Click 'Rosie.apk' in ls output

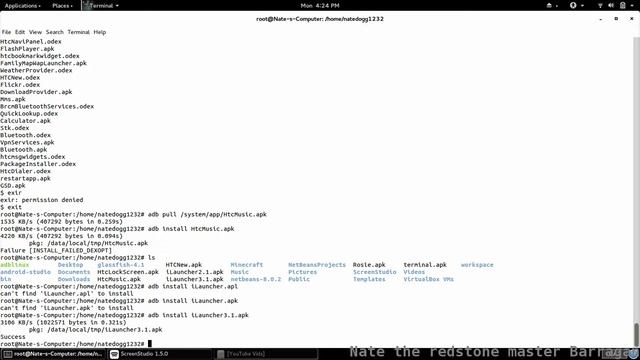(x=369, y=265)
